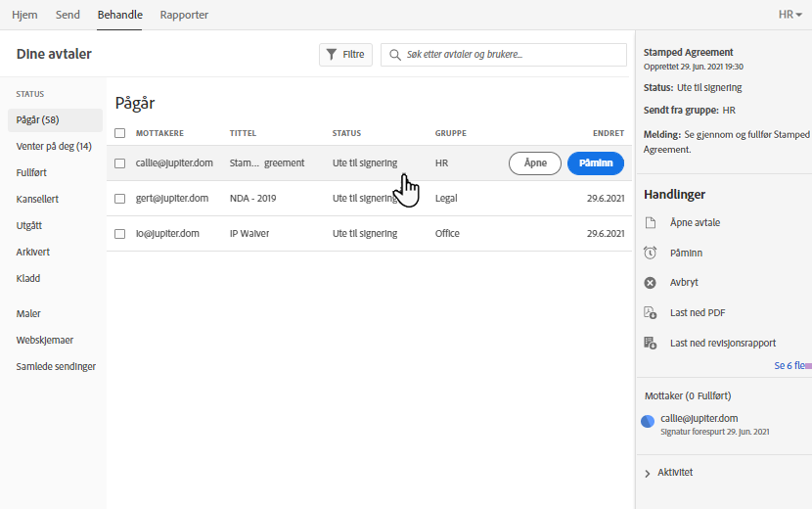Click the blue recipient avatar for callie@jupiter.dom
The width and height of the screenshot is (812, 509).
[648, 422]
